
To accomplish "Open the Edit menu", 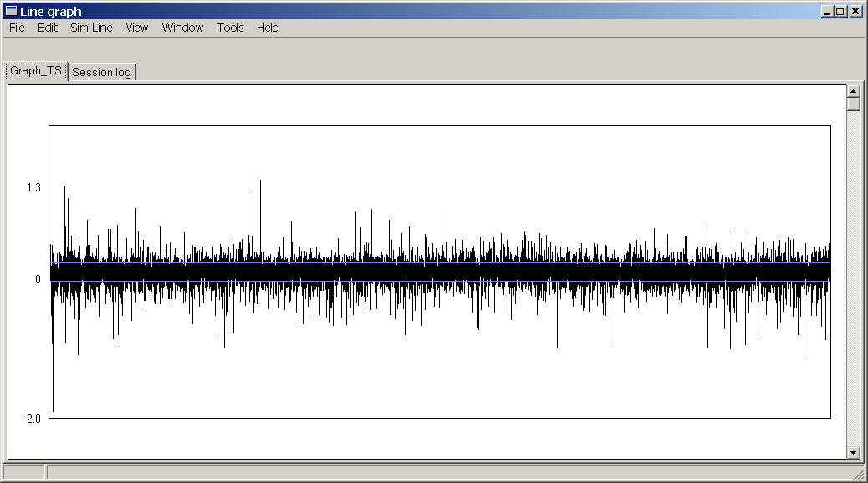I will [x=48, y=28].
